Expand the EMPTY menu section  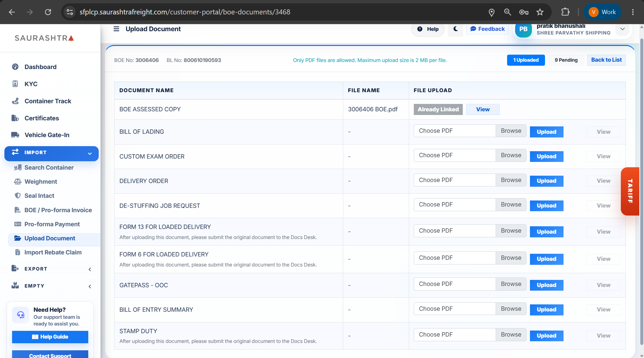pos(51,286)
